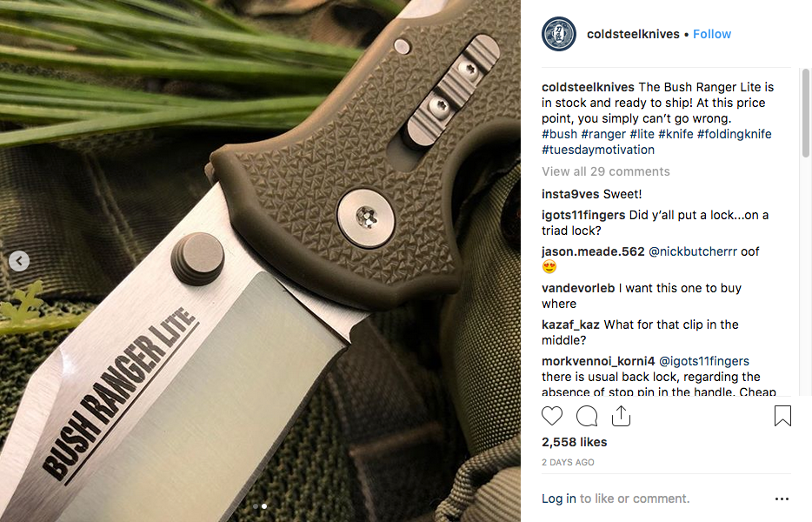Open the #bush hashtag
The width and height of the screenshot is (812, 522).
pyautogui.click(x=559, y=134)
